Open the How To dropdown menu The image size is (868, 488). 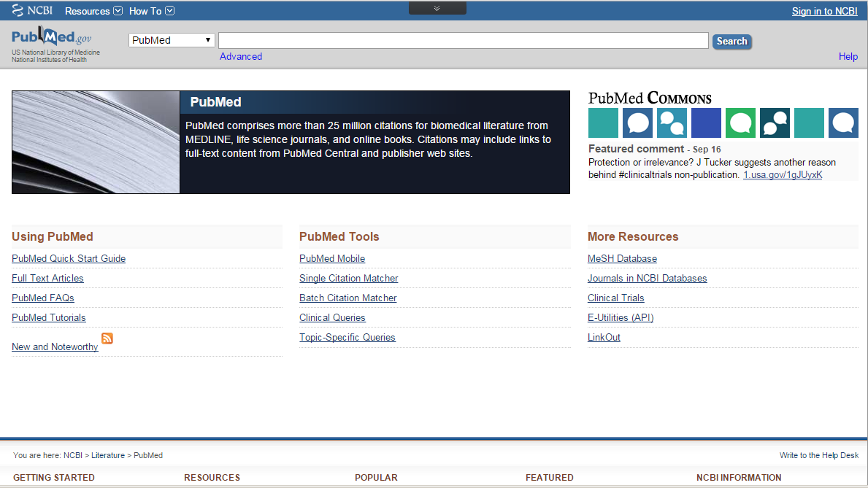[151, 11]
